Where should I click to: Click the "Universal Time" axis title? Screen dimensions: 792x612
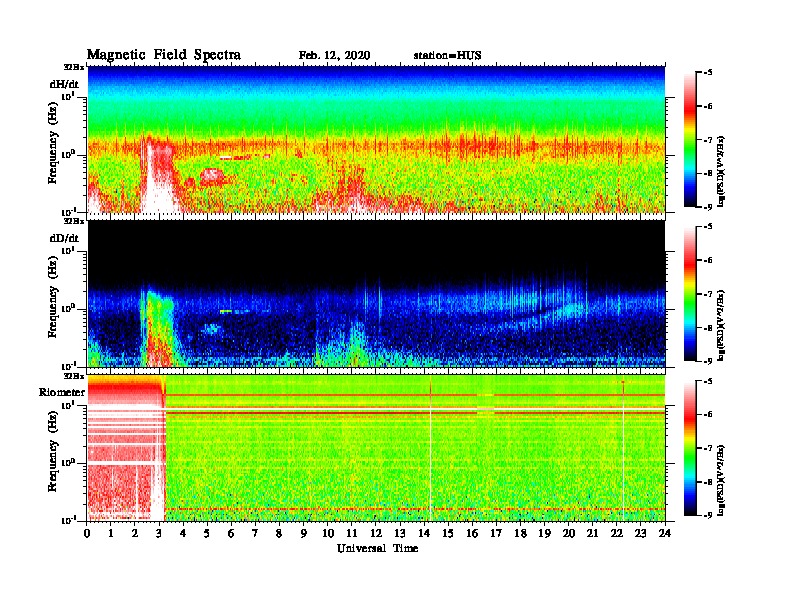pos(377,548)
